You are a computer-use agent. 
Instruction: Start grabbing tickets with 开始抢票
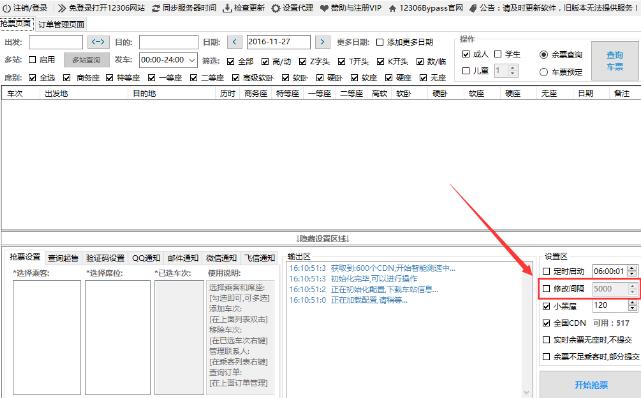(591, 385)
